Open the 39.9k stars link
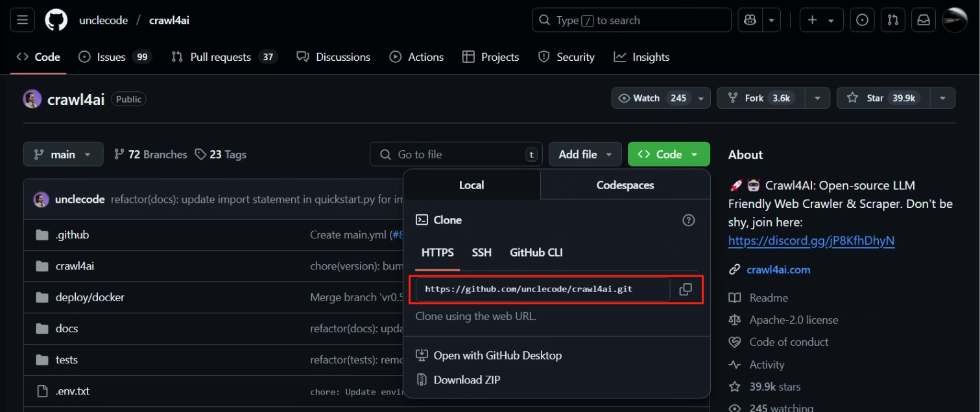980x412 pixels. click(x=775, y=387)
